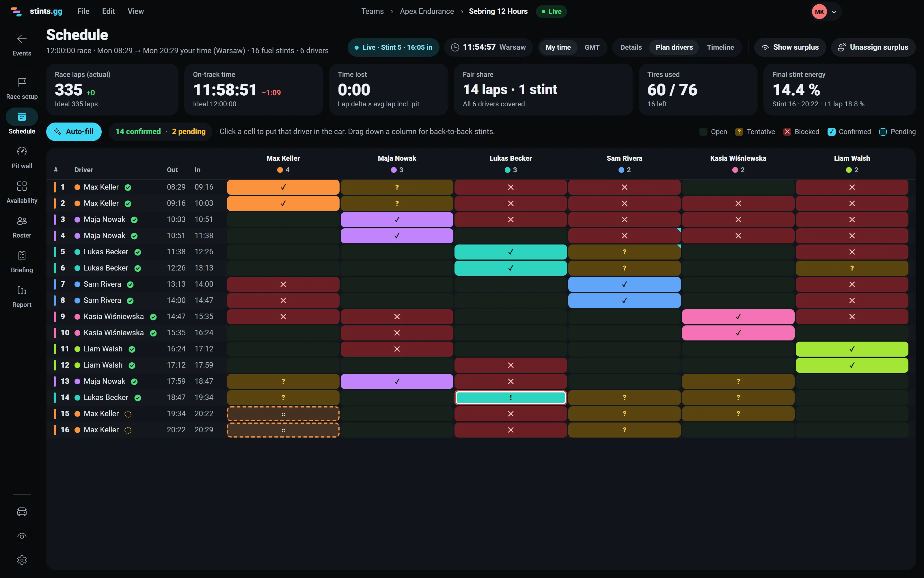Click the 2 pending counter

[189, 132]
